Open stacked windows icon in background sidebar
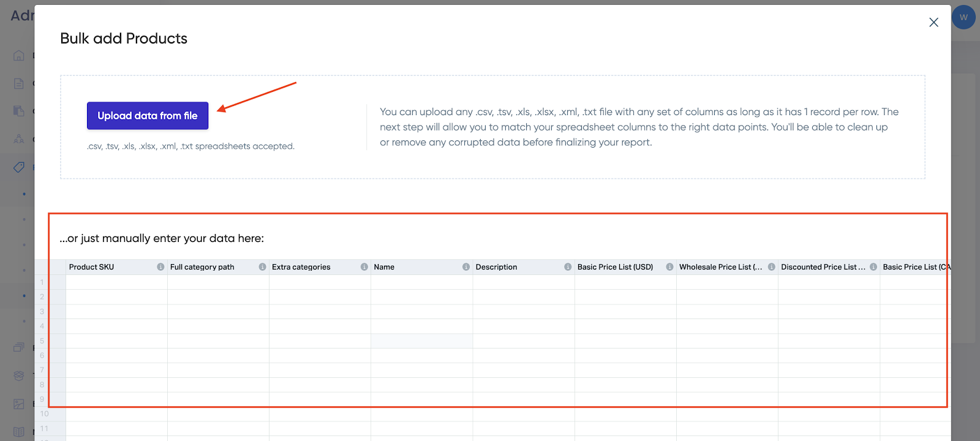The image size is (980, 441). 19,347
